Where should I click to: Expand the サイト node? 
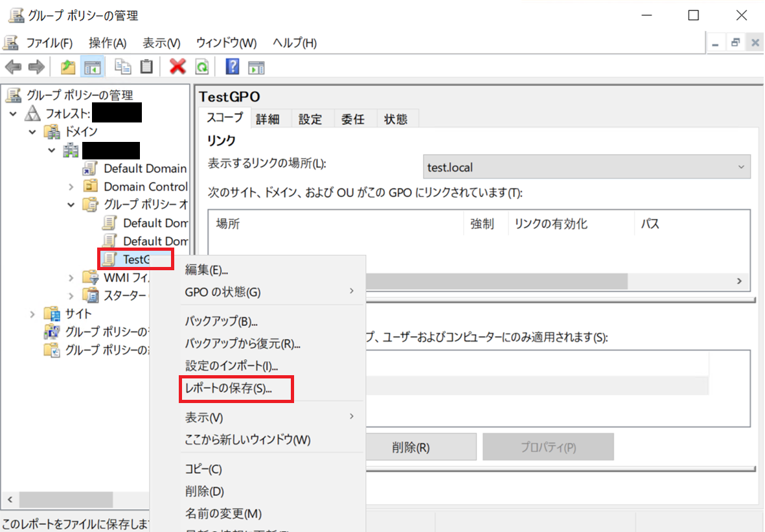[32, 314]
